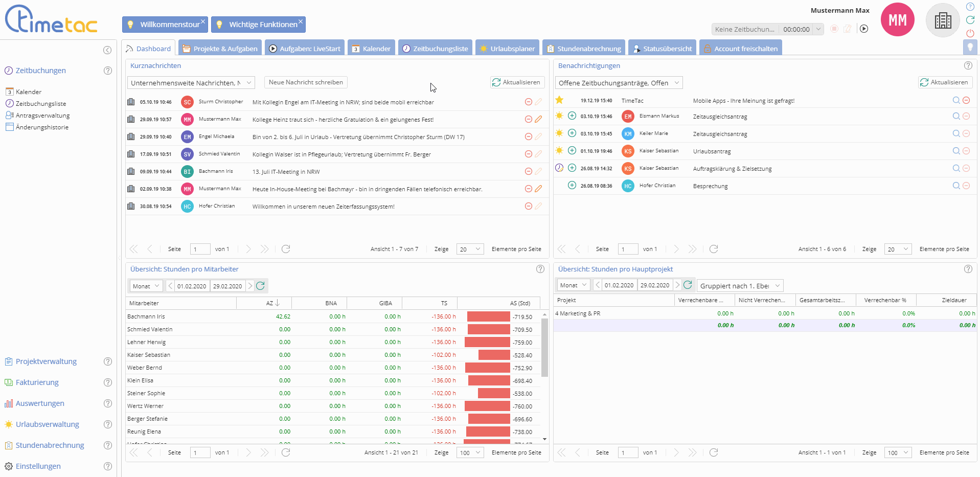Image resolution: width=980 pixels, height=477 pixels.
Task: Open magnifier for Eismann Markus Zeitausgleichsantrag
Action: click(x=956, y=117)
